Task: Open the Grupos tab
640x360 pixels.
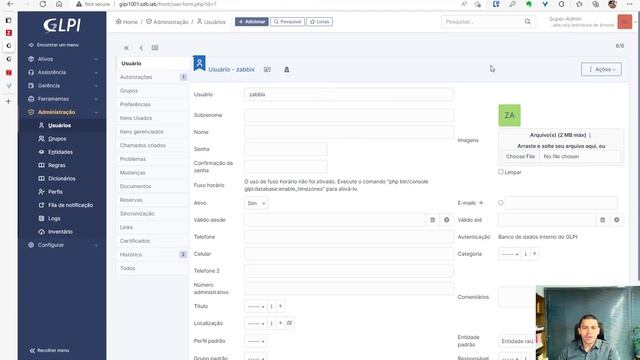Action: click(152, 91)
